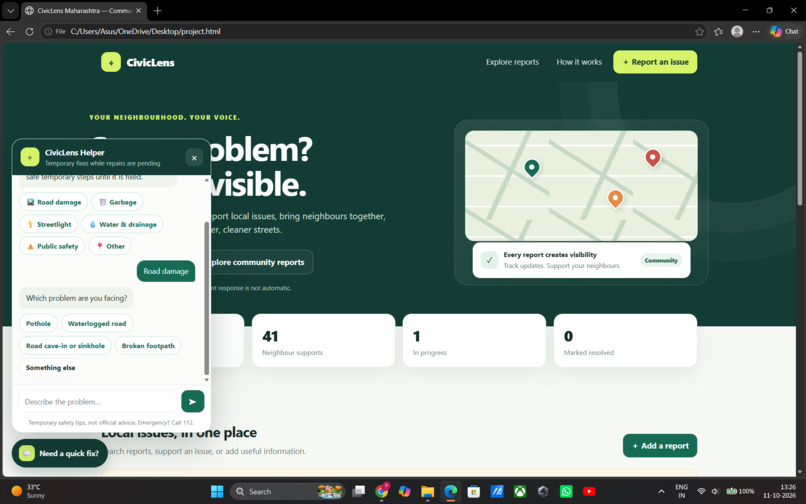Click the CivicLens Helper avatar icon

[30, 157]
